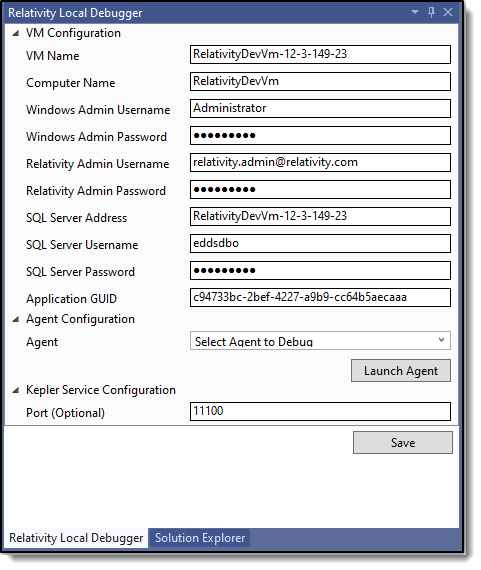Click the Computer Name input box
Image resolution: width=481 pixels, height=570 pixels.
pos(320,81)
